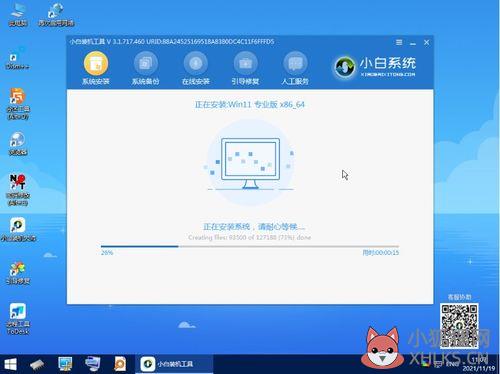Click the ENG language indicator in tray
This screenshot has width=500, height=374.
(x=452, y=364)
